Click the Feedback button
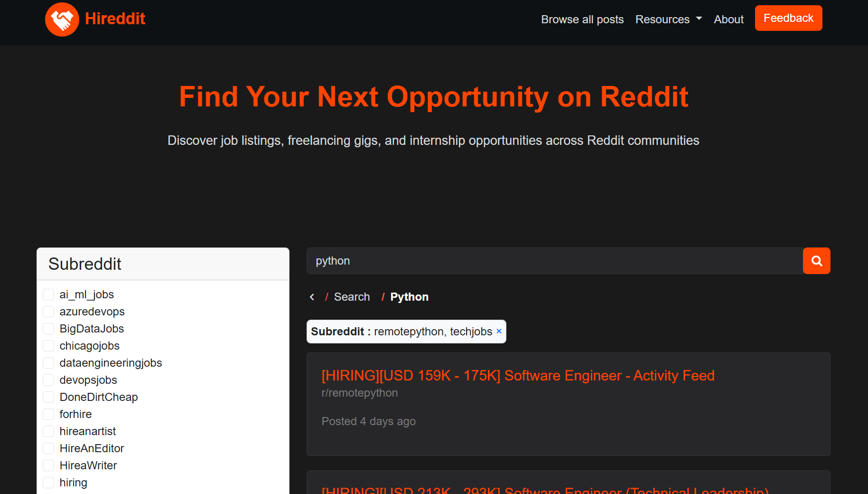The image size is (868, 494). [x=788, y=18]
